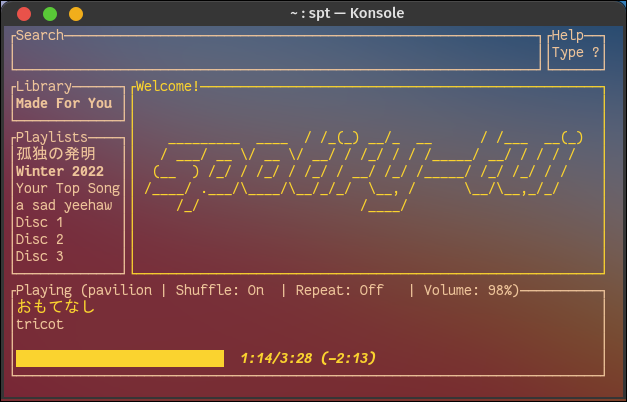Click the 'Shuffle: On' status text
Viewport: 627px width, 402px height.
[220, 290]
